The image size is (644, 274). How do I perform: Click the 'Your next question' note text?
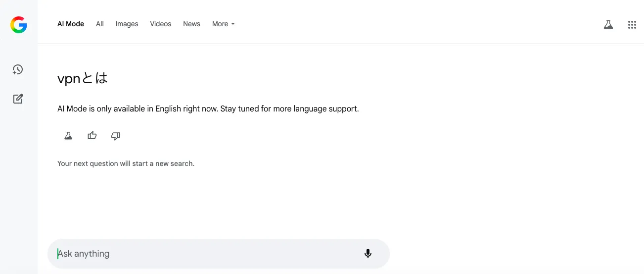click(126, 164)
